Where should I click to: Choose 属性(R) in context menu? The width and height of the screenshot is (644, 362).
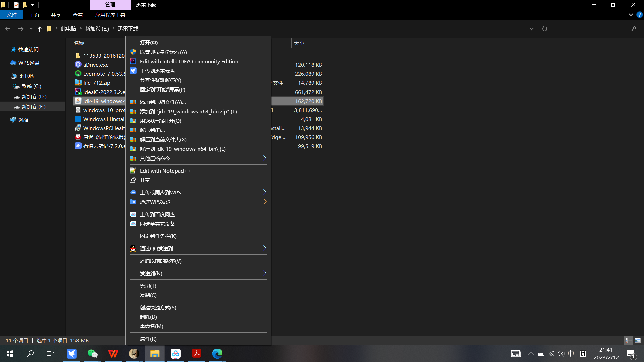(198, 339)
